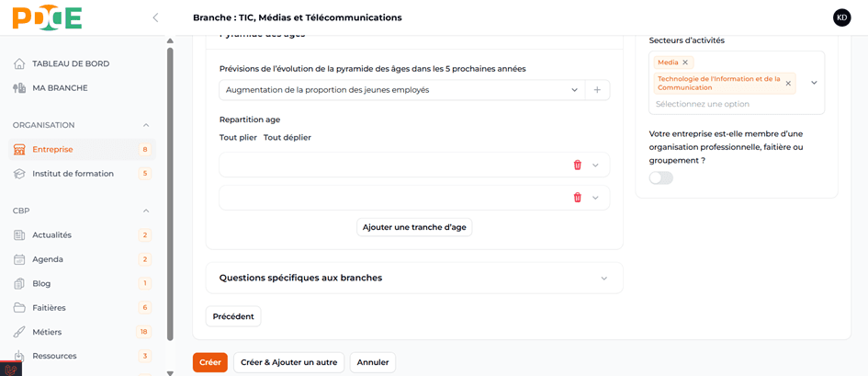Screen dimensions: 868x376
Task: Expand Questions spécifiques aux branches section
Action: point(604,278)
